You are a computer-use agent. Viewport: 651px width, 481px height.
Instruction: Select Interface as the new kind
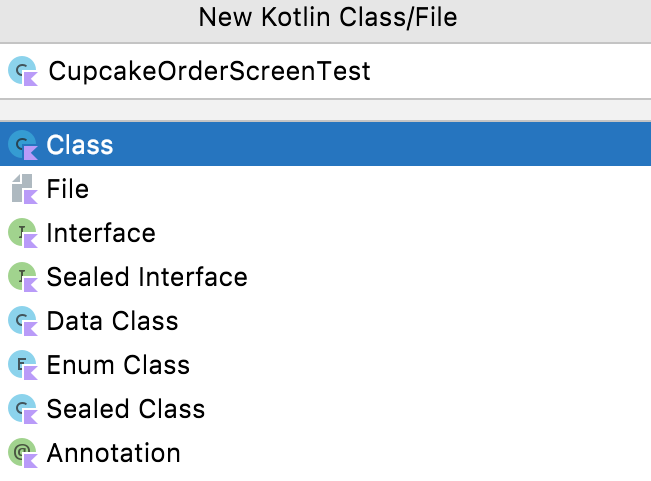(101, 233)
